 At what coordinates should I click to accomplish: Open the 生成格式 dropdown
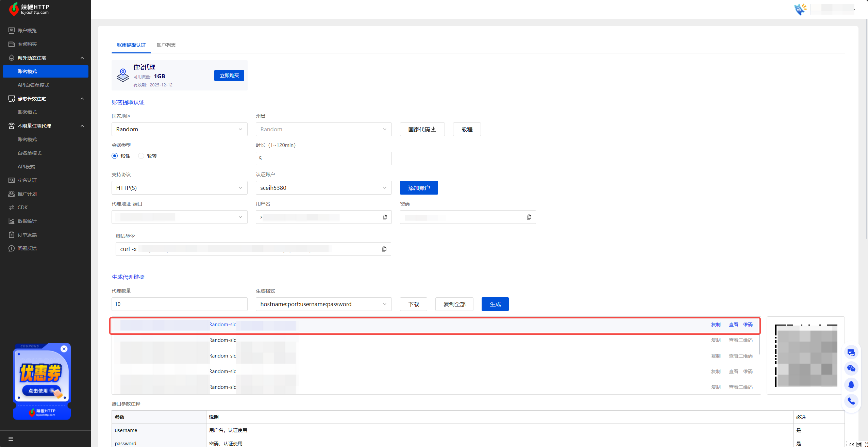(x=323, y=304)
